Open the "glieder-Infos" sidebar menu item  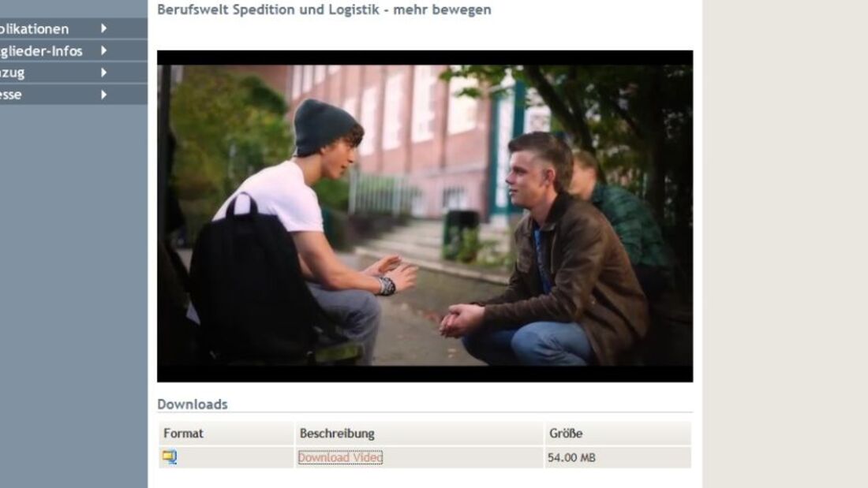pyautogui.click(x=41, y=51)
